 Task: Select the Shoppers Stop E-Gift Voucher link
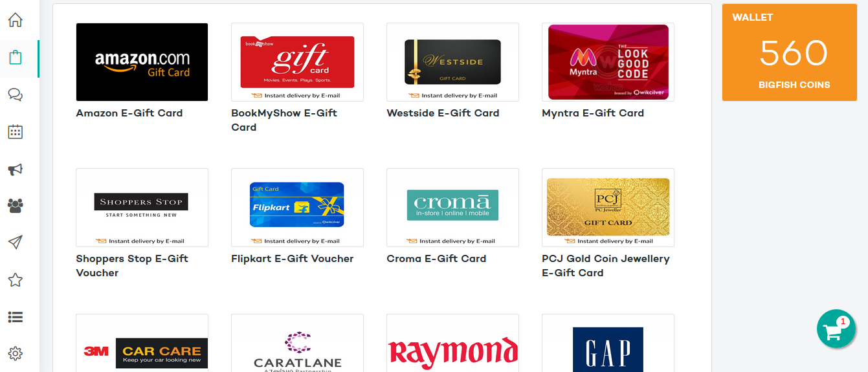pos(132,265)
